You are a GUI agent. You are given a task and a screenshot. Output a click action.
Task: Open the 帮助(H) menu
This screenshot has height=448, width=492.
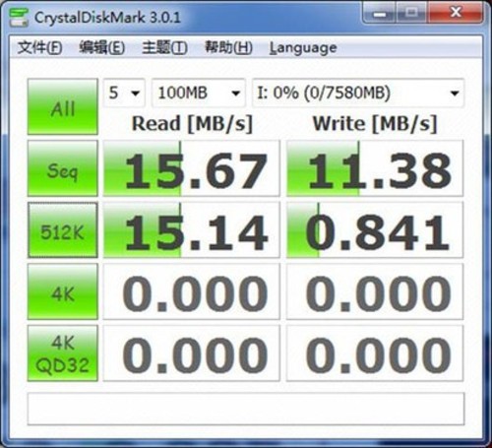[x=228, y=47]
